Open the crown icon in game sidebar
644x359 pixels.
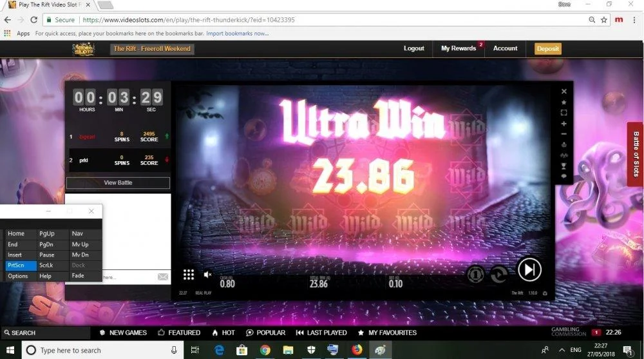564,145
